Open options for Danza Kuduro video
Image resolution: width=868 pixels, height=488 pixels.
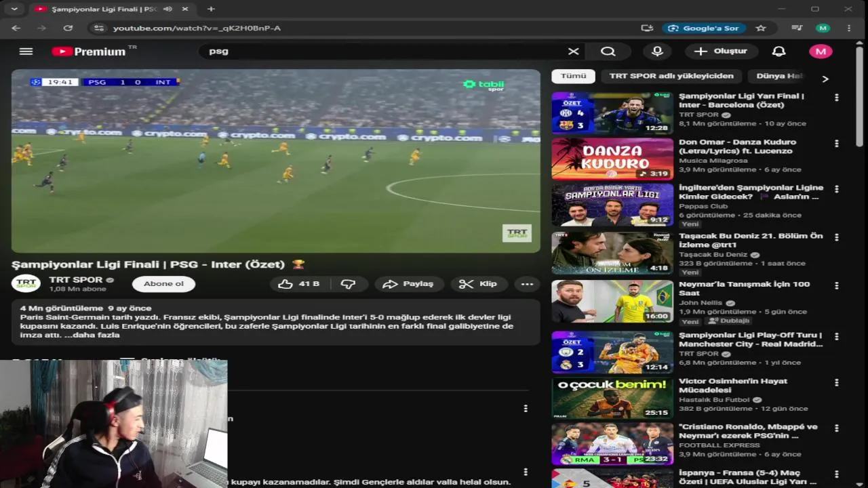coord(837,144)
